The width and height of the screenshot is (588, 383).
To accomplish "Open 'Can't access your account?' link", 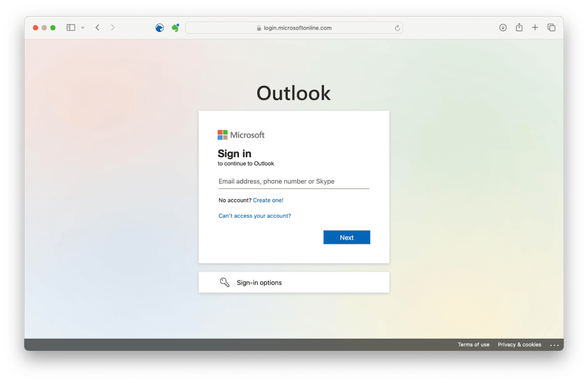I will 254,216.
